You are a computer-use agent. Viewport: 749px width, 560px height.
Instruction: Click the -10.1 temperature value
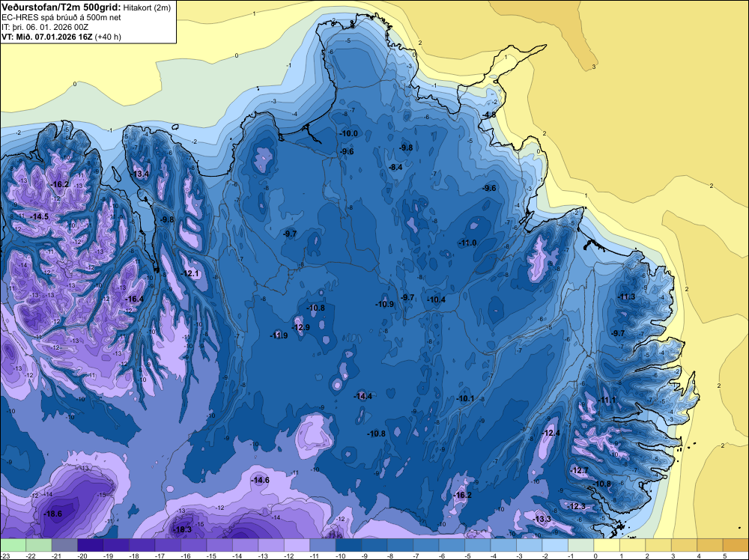pos(465,398)
